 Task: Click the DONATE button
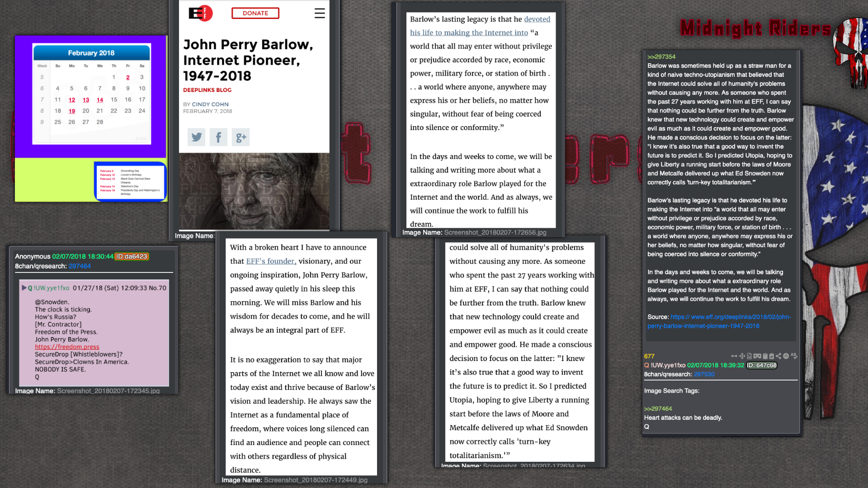click(255, 13)
